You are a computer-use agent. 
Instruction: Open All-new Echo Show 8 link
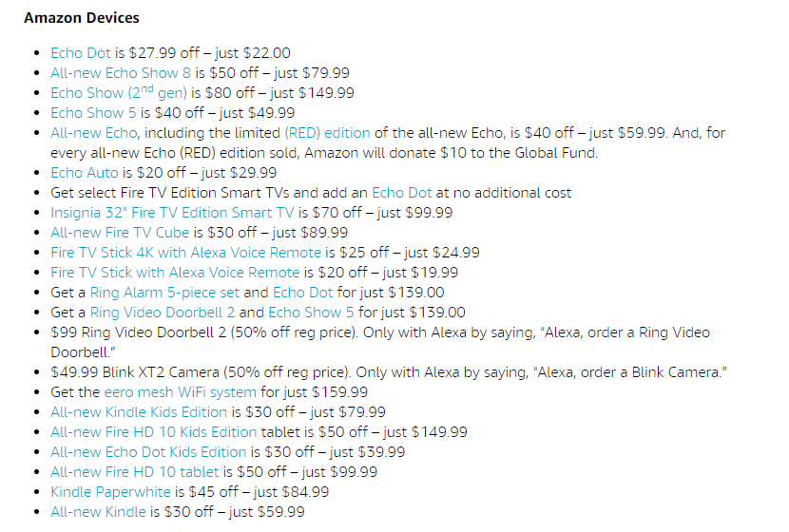click(121, 73)
